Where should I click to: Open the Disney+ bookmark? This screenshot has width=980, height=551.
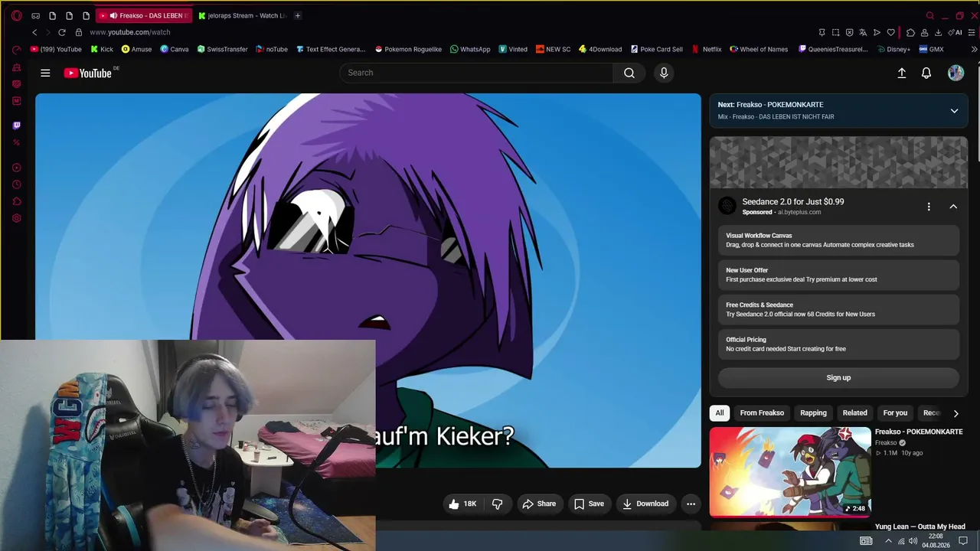pos(893,49)
